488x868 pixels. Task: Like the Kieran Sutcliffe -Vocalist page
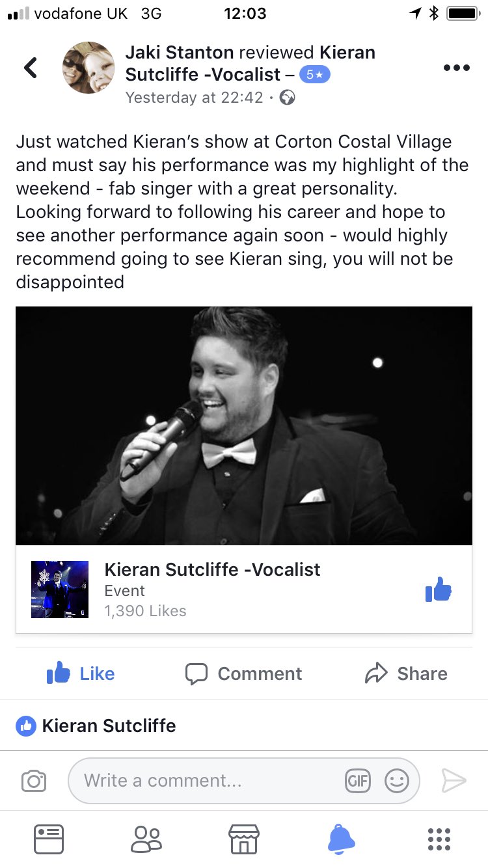[x=439, y=590]
